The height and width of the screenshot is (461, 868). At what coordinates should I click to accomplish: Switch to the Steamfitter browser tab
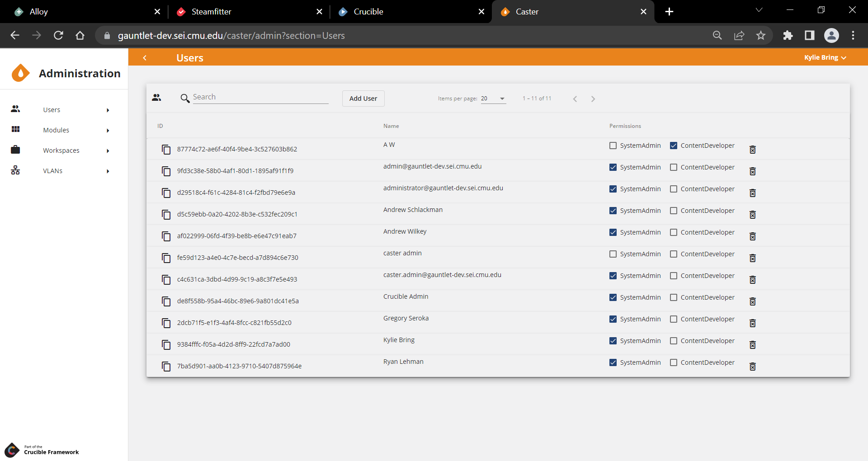pos(211,12)
